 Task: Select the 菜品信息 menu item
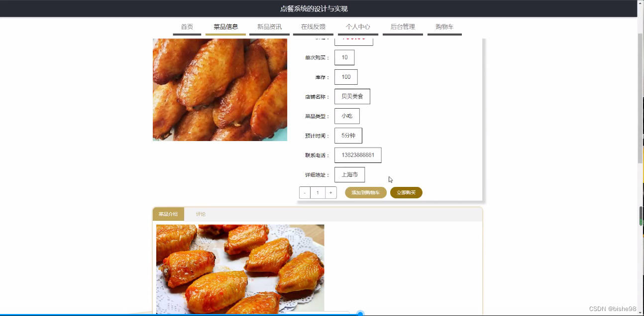pyautogui.click(x=226, y=27)
